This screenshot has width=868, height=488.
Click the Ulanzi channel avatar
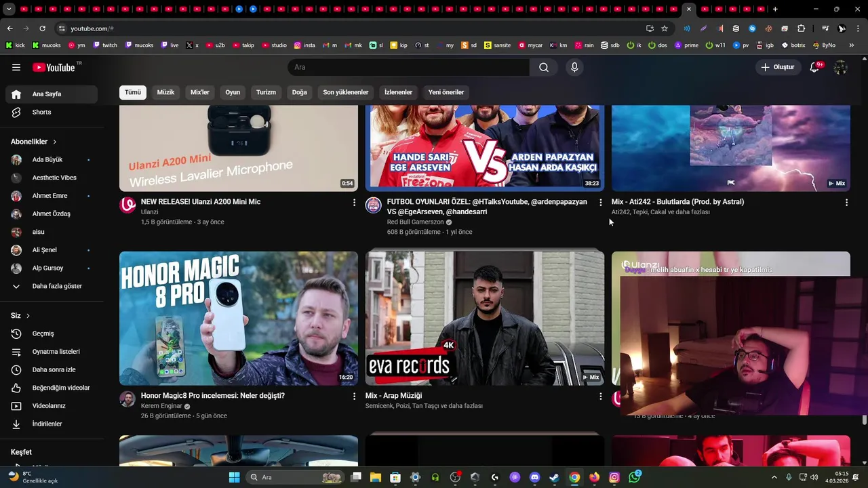point(127,205)
